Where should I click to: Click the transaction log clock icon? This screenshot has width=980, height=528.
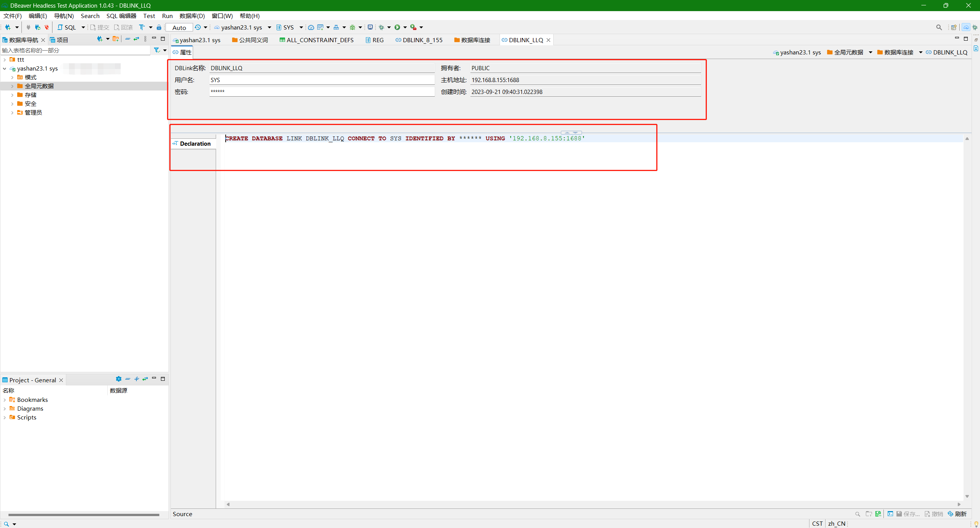(x=198, y=27)
